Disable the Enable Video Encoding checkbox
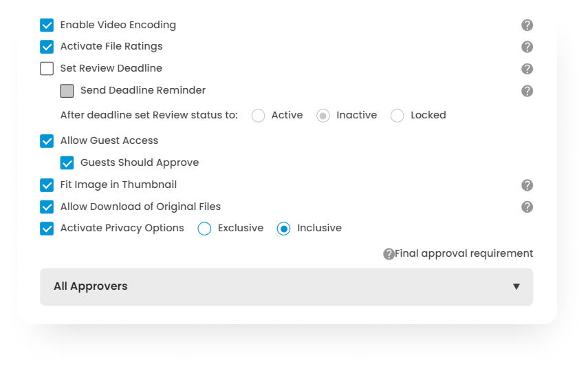 point(47,25)
